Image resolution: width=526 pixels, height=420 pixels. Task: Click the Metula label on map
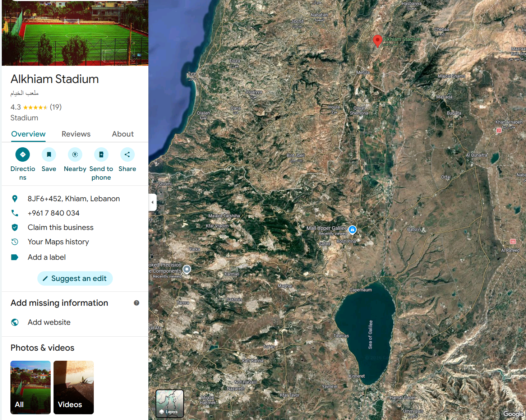[x=363, y=73]
